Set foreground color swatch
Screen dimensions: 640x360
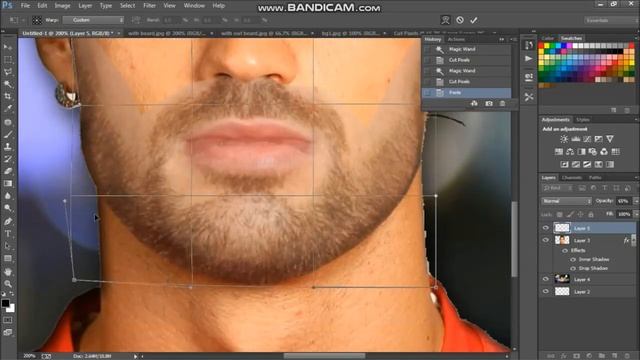click(x=5, y=303)
